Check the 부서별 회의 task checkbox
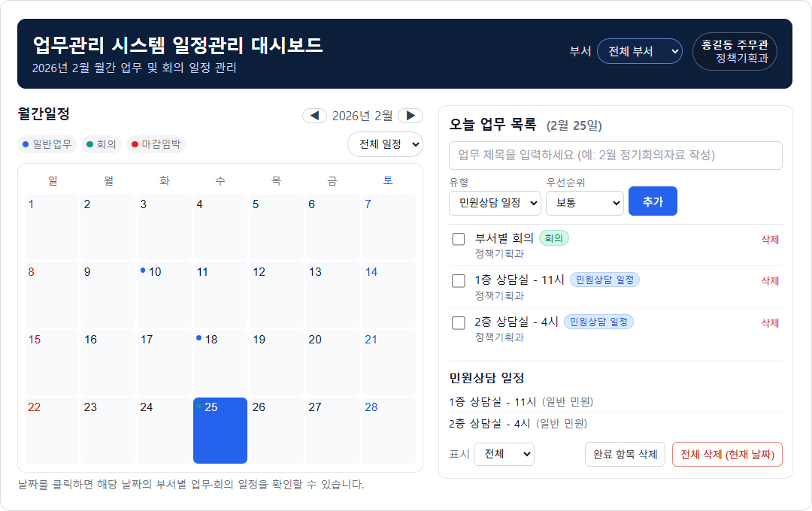 tap(459, 239)
